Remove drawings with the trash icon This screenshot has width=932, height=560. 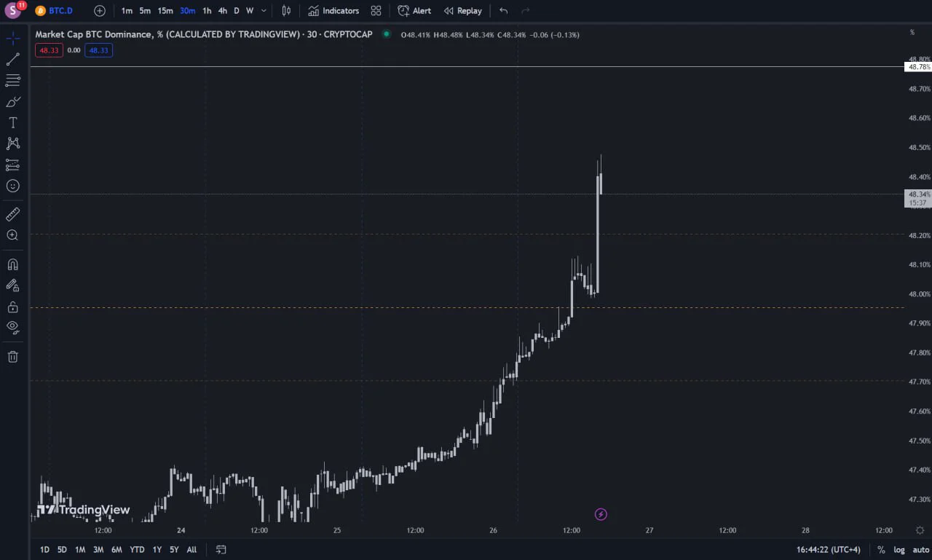[13, 356]
